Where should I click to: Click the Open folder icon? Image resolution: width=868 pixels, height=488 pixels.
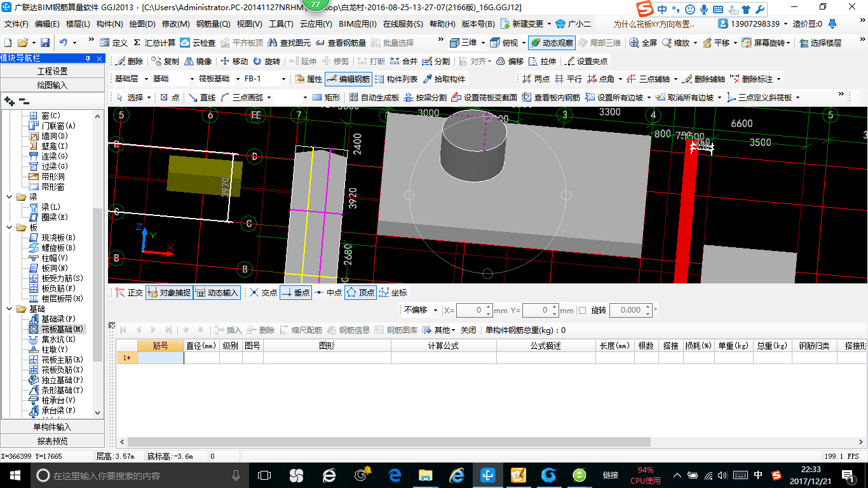(22, 43)
